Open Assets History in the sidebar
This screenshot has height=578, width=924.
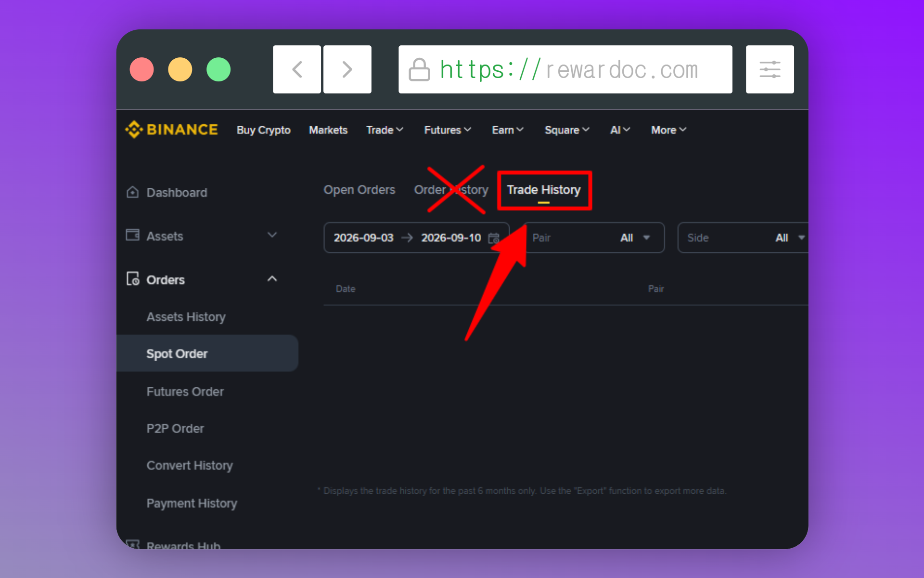coord(186,317)
